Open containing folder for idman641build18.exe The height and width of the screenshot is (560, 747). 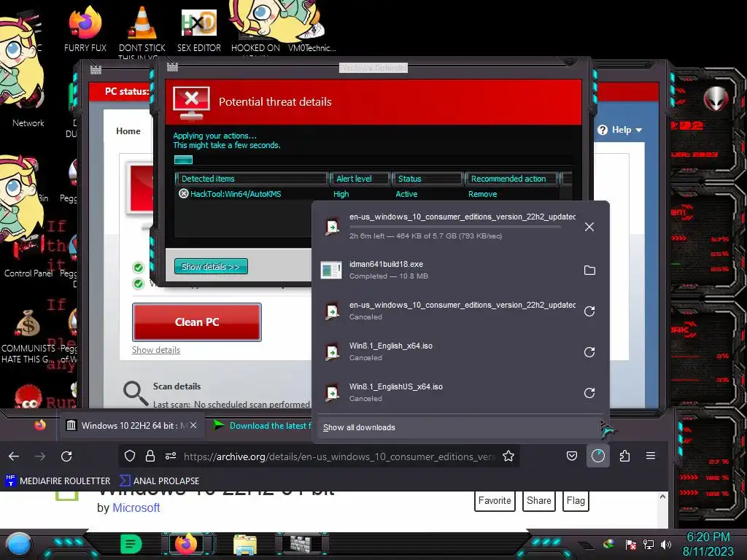(589, 270)
